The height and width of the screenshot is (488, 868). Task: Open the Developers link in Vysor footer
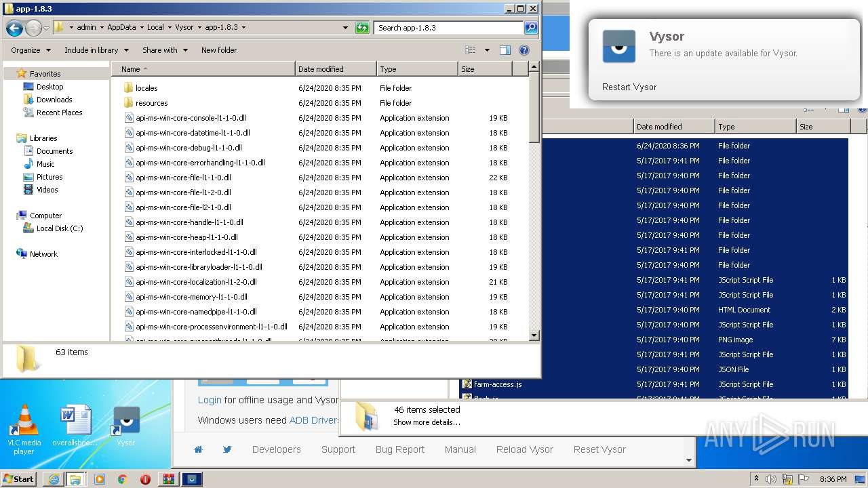coord(276,449)
